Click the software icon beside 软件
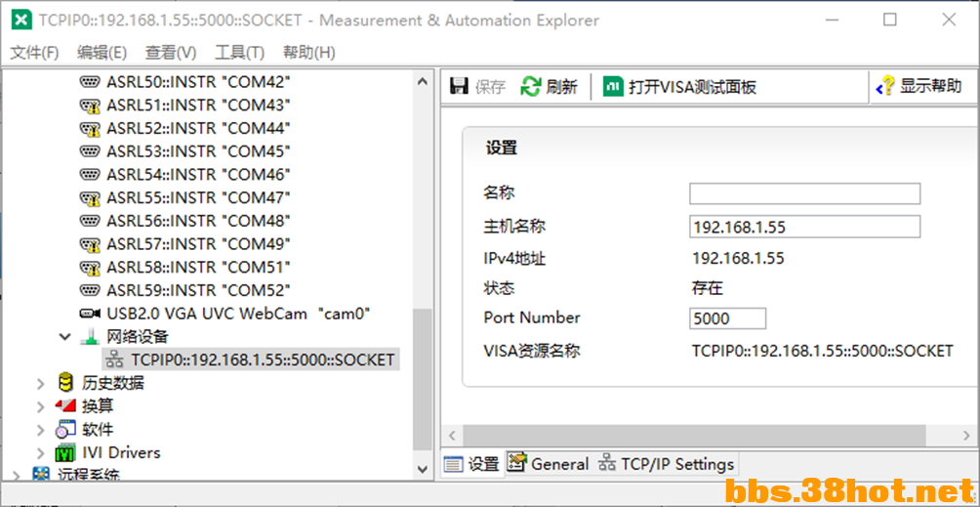Screen dimensions: 980x507 [x=65, y=429]
